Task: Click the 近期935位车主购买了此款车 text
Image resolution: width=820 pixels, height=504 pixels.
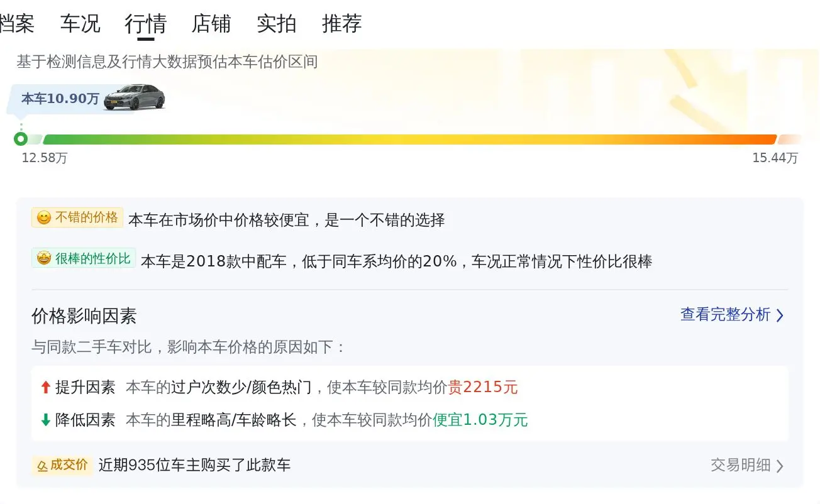Action: [194, 466]
